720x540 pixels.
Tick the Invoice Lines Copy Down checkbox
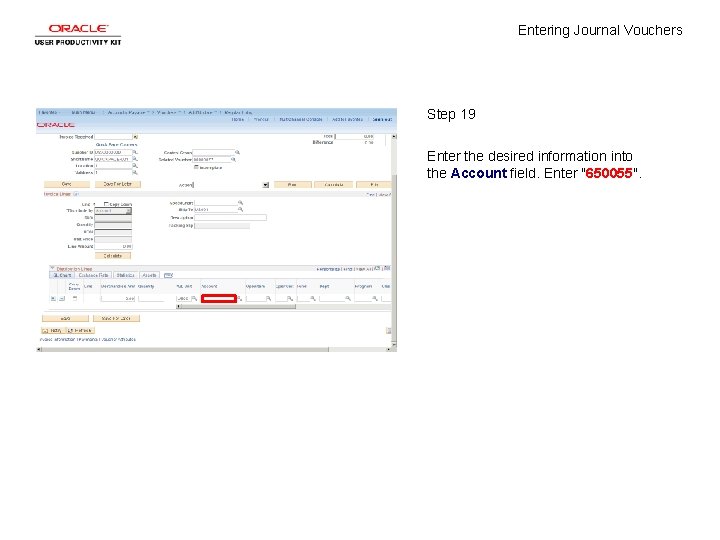(x=106, y=204)
